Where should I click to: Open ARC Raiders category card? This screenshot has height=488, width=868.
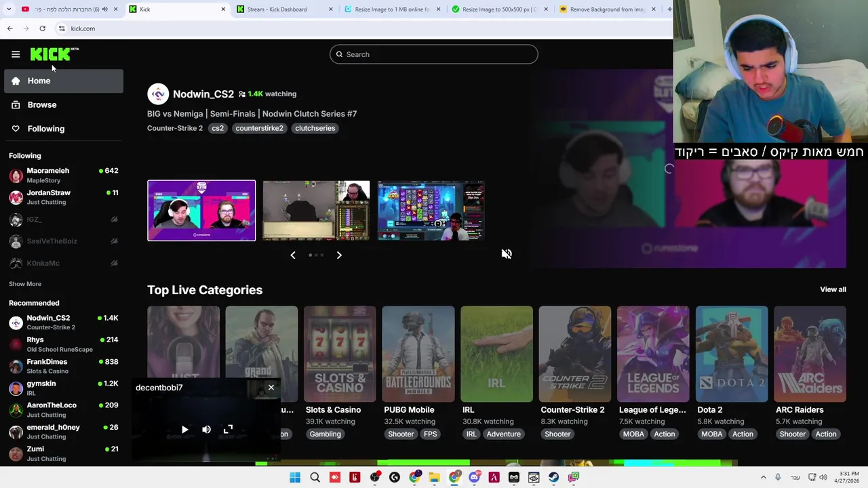[810, 354]
